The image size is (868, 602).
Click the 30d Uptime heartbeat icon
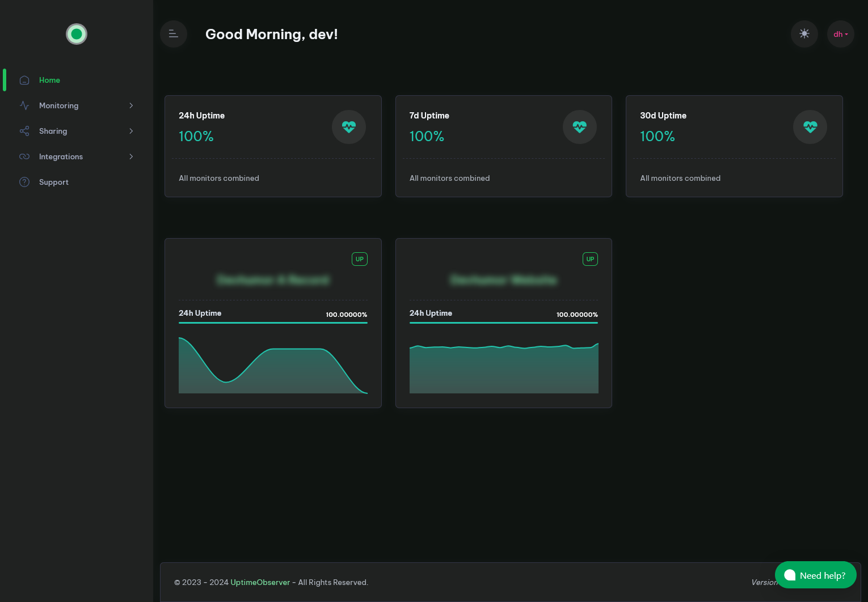(x=810, y=127)
